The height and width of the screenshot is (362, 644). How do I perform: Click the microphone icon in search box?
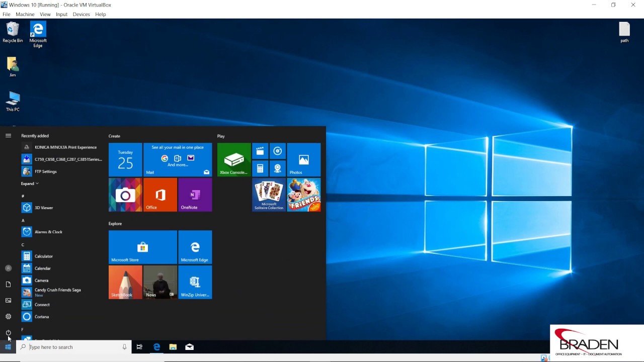[x=124, y=347]
